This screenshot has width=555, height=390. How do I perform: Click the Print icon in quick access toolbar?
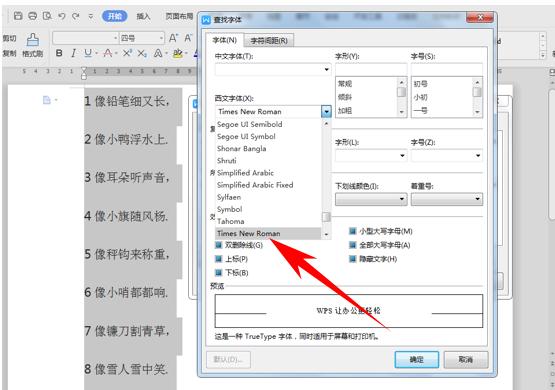[33, 16]
